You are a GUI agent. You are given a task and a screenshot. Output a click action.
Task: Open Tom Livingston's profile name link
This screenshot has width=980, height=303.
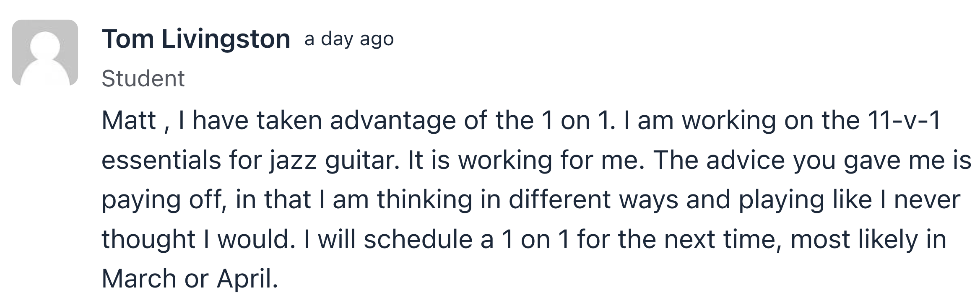pyautogui.click(x=196, y=39)
